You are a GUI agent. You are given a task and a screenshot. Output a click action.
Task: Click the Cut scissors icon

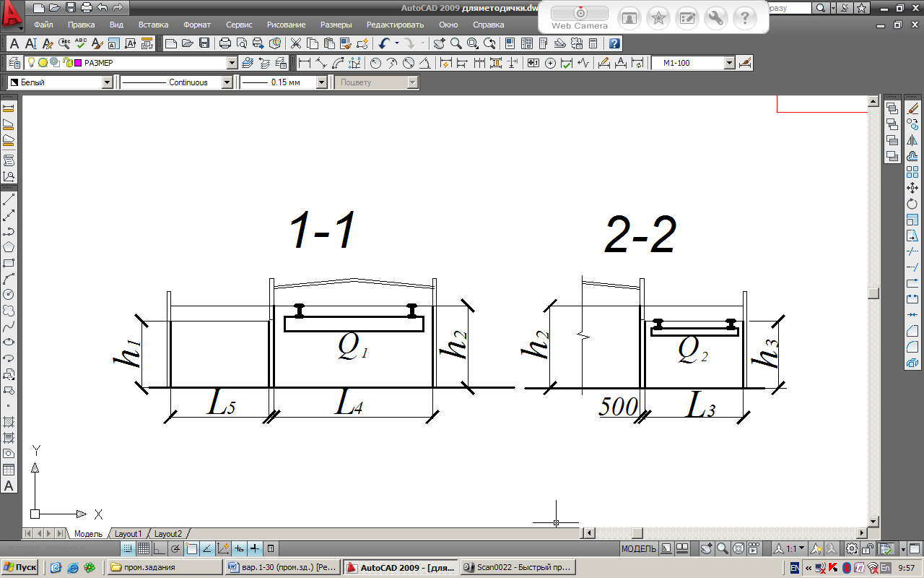pyautogui.click(x=295, y=43)
